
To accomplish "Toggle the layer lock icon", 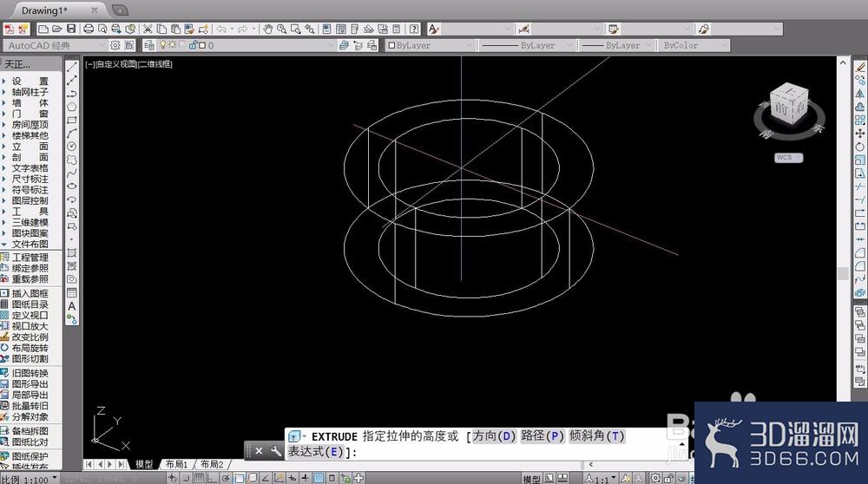I will coord(194,45).
